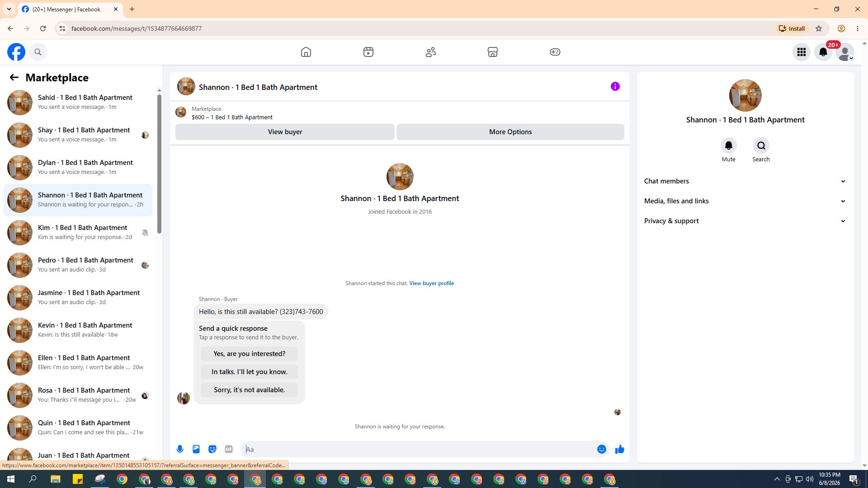The height and width of the screenshot is (488, 868).
Task: Expand Media, files and links section
Action: tap(745, 201)
